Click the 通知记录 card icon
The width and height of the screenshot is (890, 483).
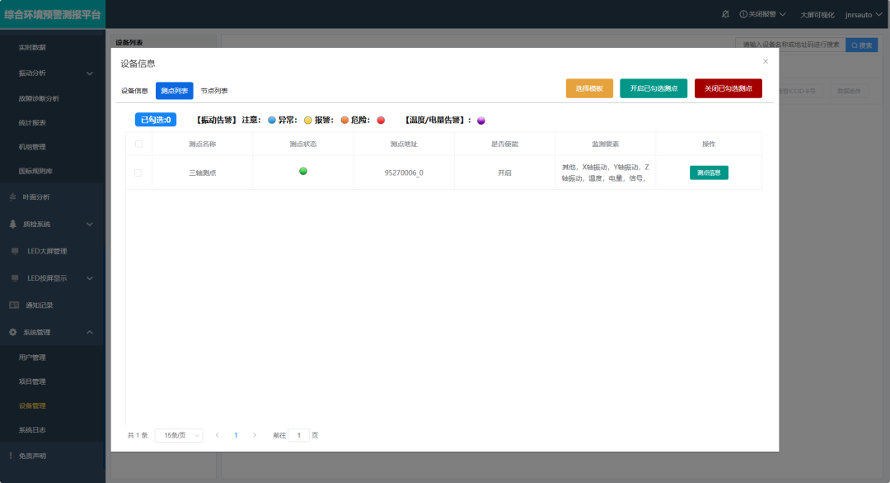coord(14,305)
